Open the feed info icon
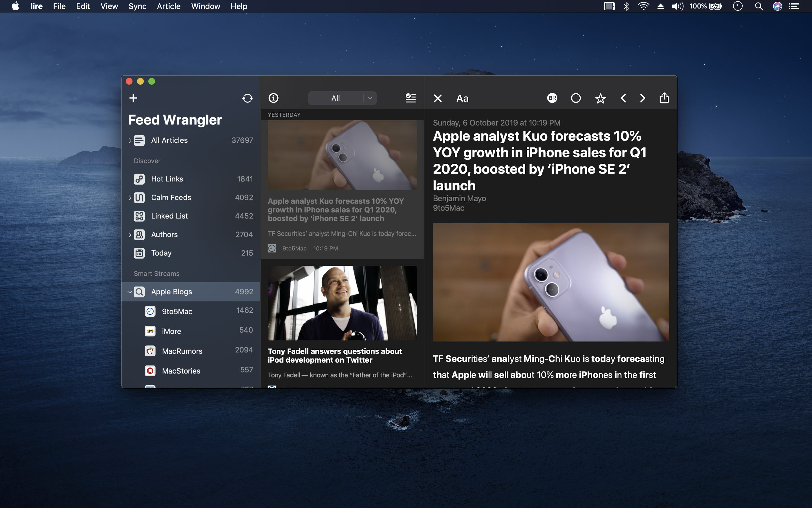812x508 pixels. pos(273,98)
